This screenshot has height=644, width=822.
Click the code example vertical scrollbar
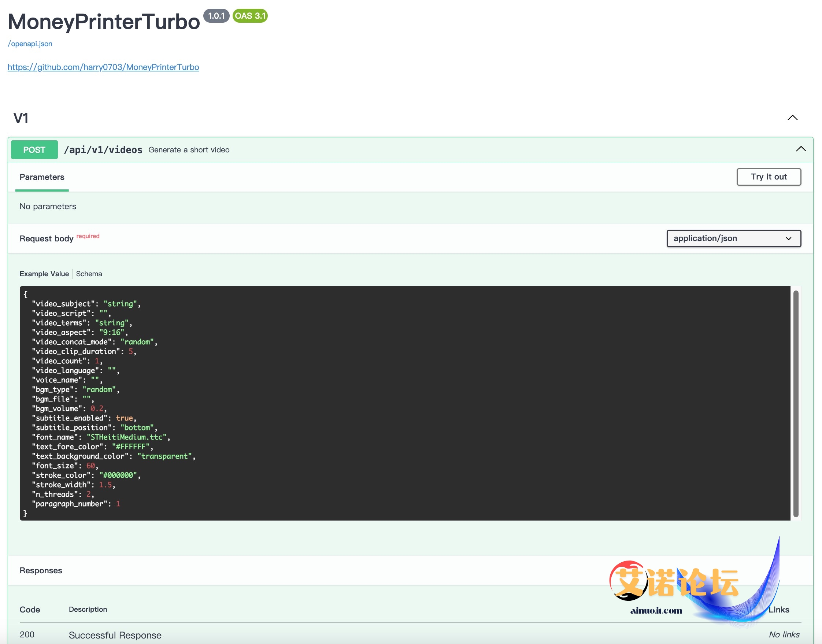tap(796, 403)
